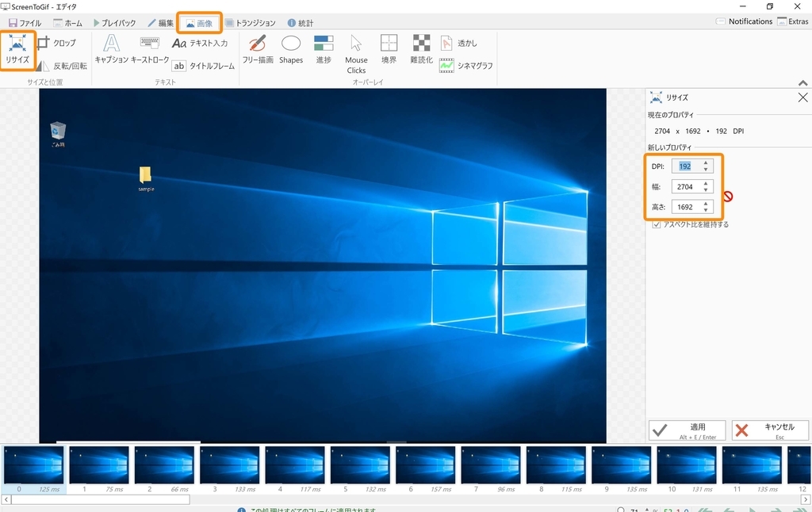Increase 高さ height with up arrow

[705, 204]
